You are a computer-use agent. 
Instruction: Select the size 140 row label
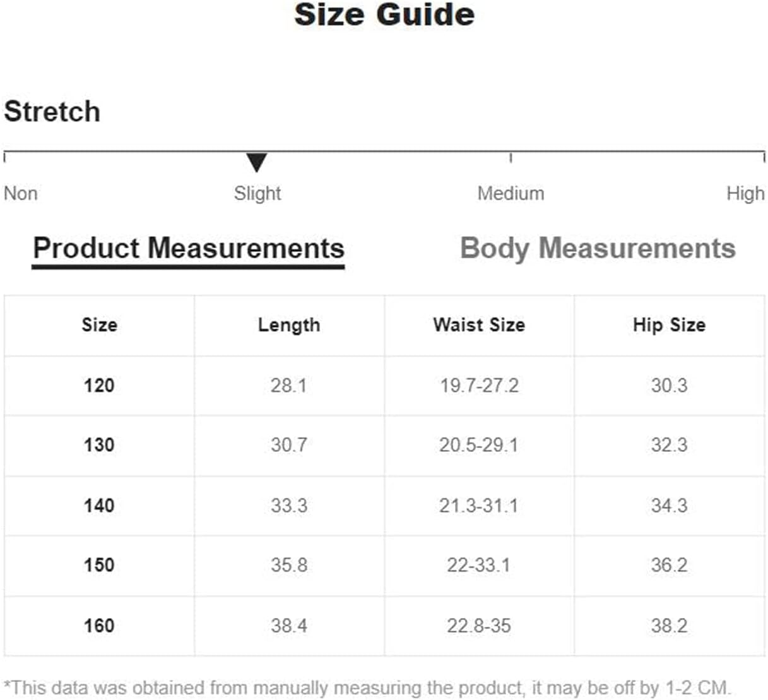(99, 505)
